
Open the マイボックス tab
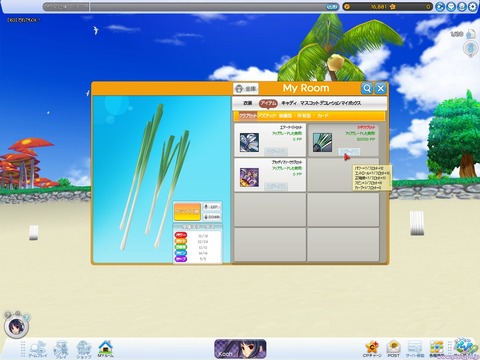pos(350,103)
